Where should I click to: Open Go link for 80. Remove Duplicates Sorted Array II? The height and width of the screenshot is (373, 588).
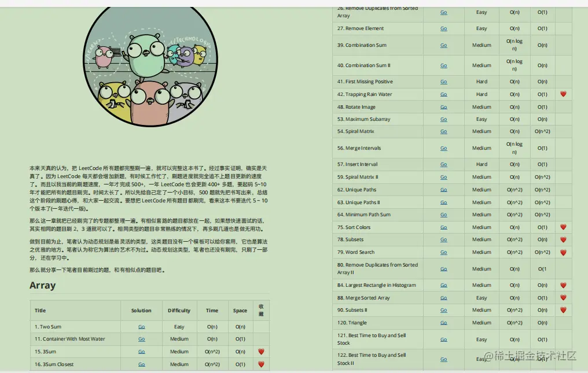[x=444, y=269]
